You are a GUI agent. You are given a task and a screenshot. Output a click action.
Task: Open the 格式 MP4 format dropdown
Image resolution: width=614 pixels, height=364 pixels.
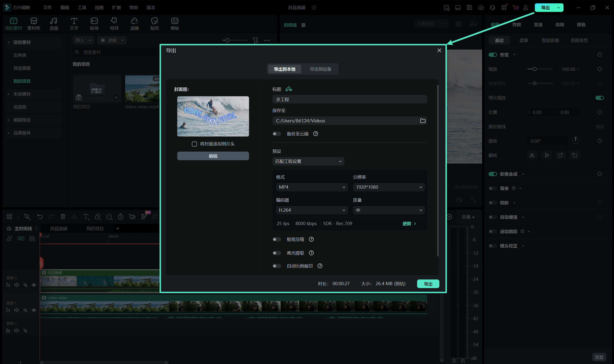click(x=311, y=187)
